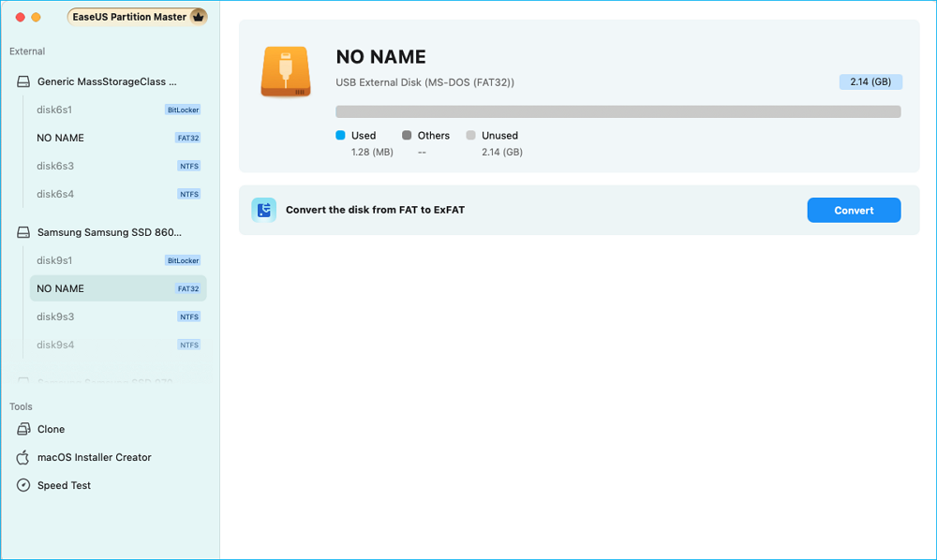Open Samsung Samsung SSD 860 disk entry
Screen dimensions: 937x560
tap(108, 232)
